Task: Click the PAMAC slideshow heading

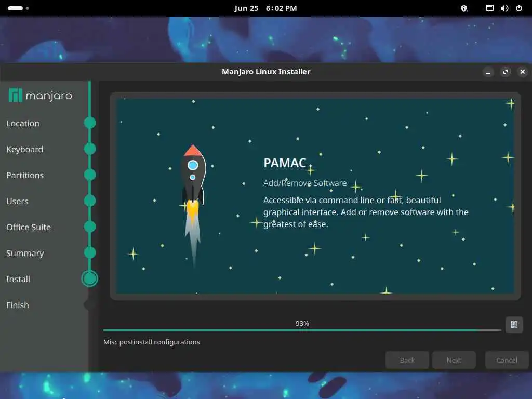Action: point(285,163)
